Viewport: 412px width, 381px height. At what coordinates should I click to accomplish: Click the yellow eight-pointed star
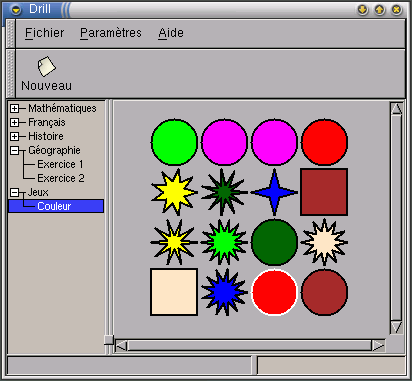[174, 192]
